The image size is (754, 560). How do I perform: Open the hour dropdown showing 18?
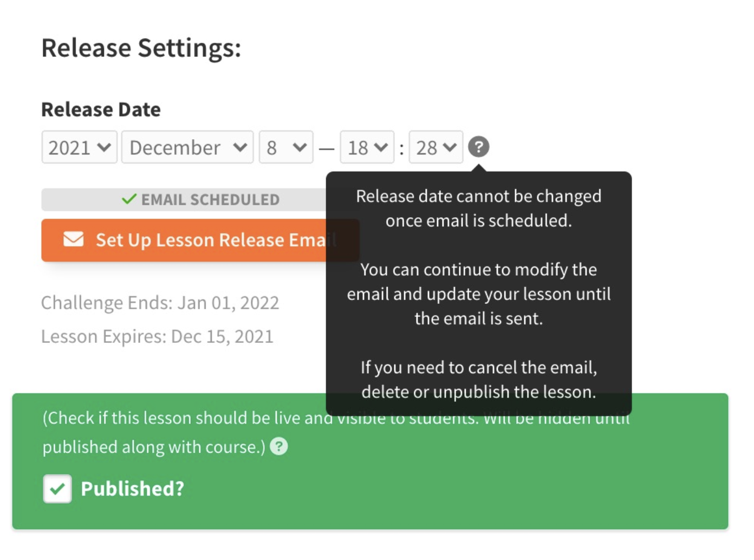(x=367, y=147)
